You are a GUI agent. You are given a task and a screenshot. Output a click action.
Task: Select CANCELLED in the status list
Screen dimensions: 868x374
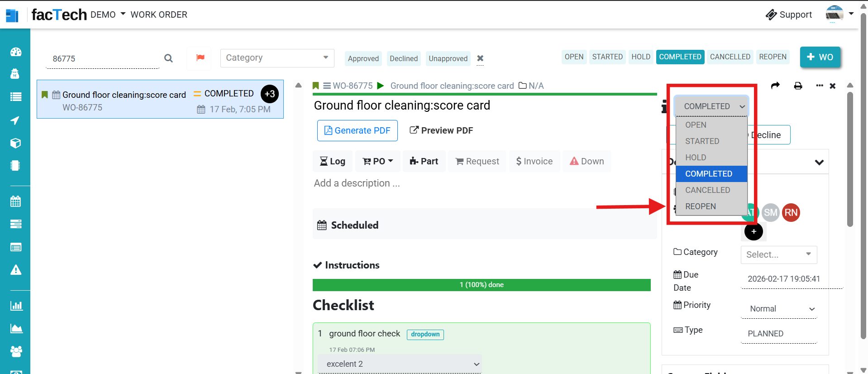coord(707,190)
